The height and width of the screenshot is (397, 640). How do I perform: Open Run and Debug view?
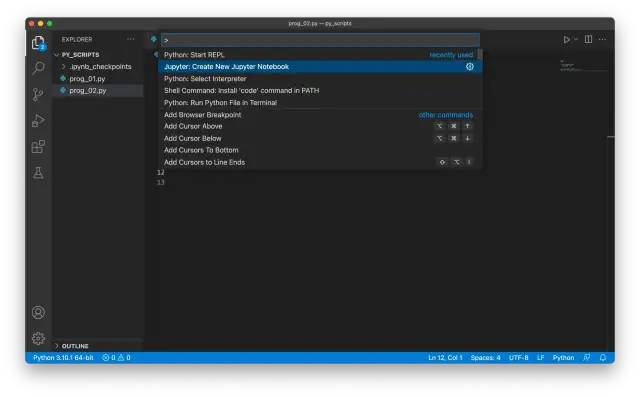[38, 120]
